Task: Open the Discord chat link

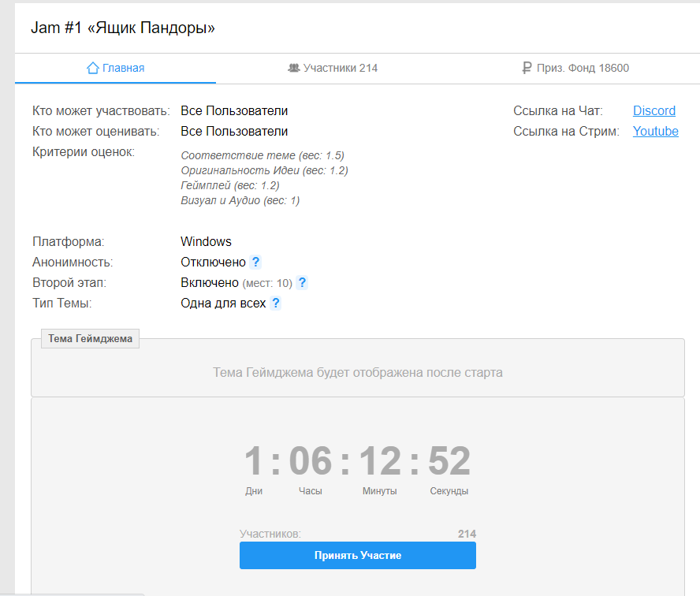Action: [x=654, y=110]
